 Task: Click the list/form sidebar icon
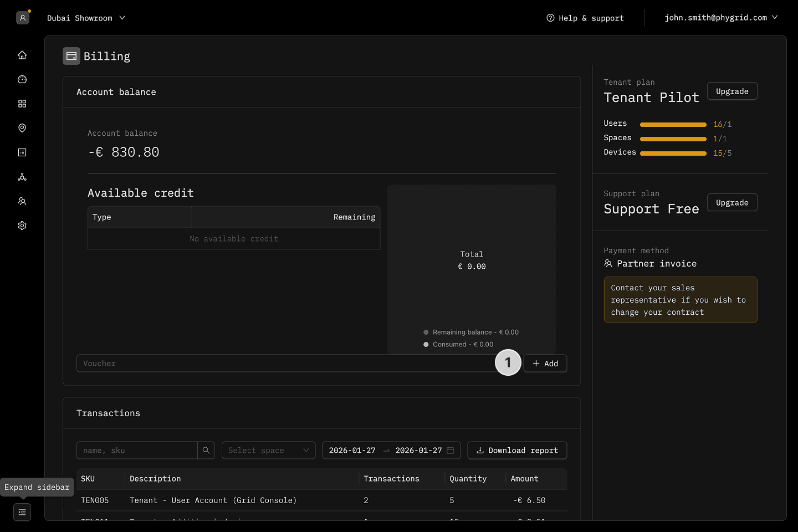(22, 152)
